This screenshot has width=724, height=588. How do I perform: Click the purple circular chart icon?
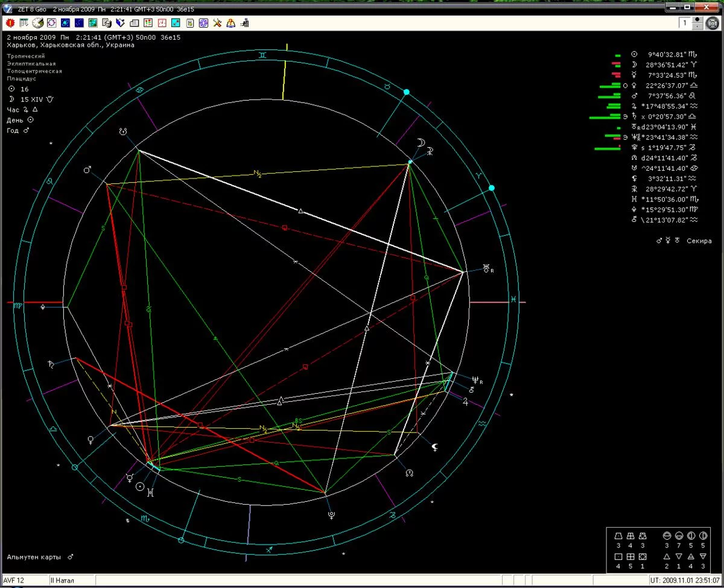coord(203,23)
